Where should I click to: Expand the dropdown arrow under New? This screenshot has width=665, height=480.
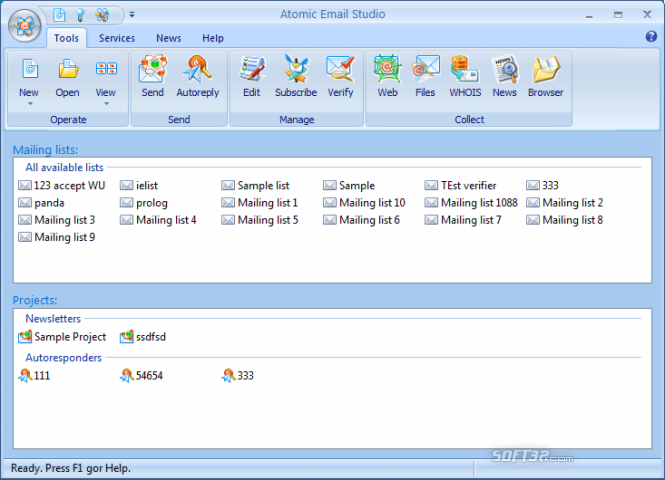click(x=30, y=103)
